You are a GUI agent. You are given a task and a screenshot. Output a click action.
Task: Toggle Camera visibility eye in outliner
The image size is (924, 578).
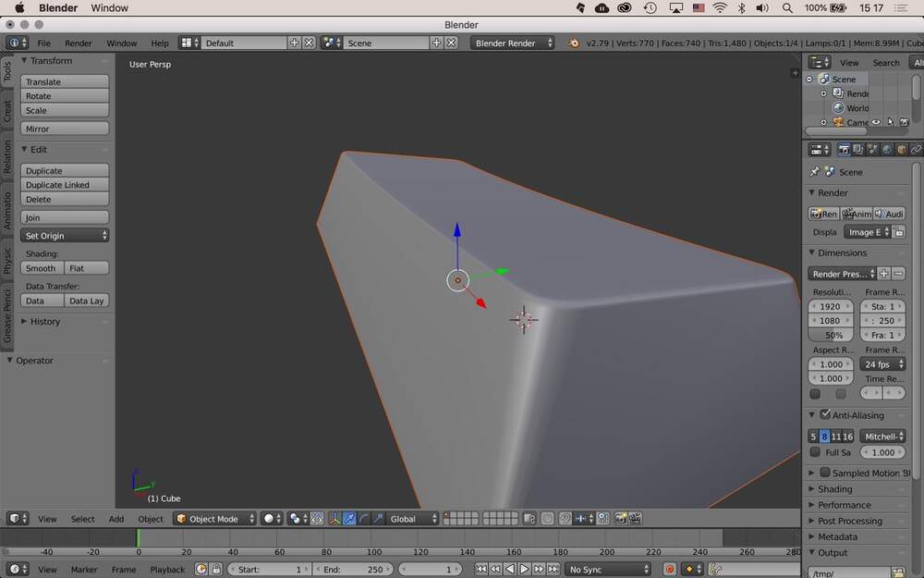click(876, 122)
